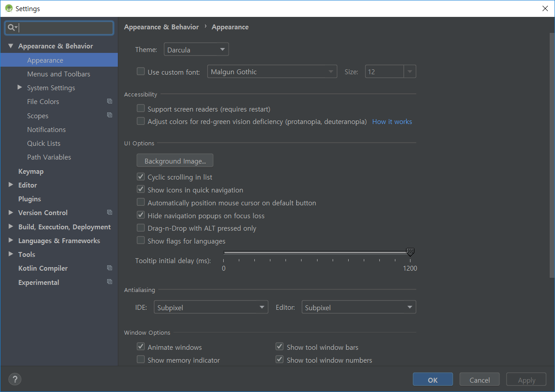Click the Cancel button
The image size is (555, 392).
479,380
